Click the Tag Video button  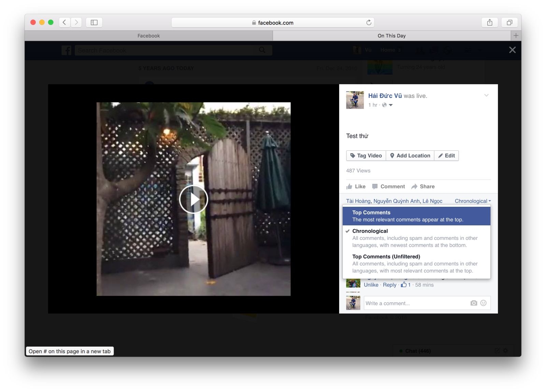click(x=366, y=156)
